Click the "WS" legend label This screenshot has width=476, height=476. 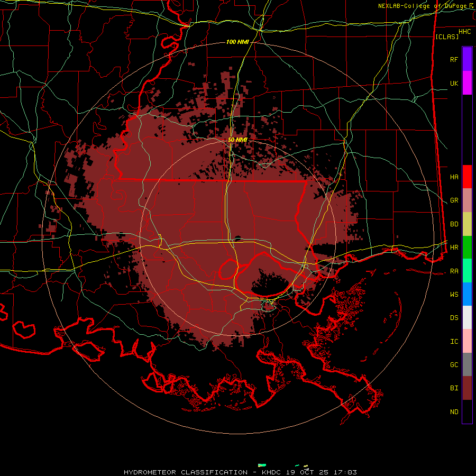pyautogui.click(x=454, y=295)
